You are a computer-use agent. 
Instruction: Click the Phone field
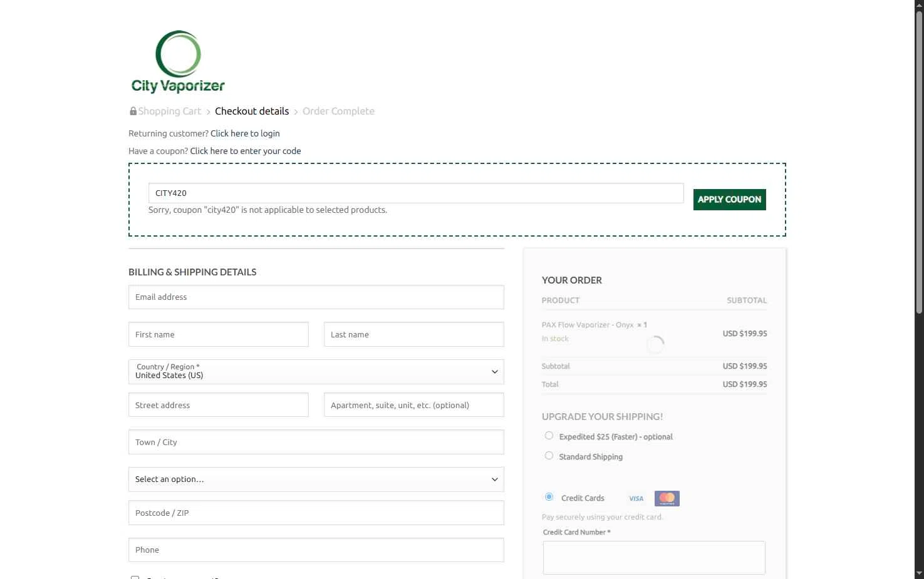pyautogui.click(x=316, y=550)
